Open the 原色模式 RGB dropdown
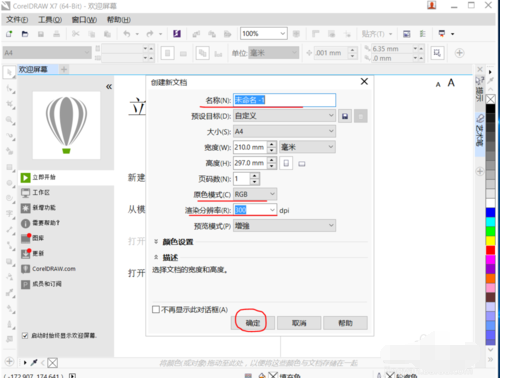 coord(255,194)
